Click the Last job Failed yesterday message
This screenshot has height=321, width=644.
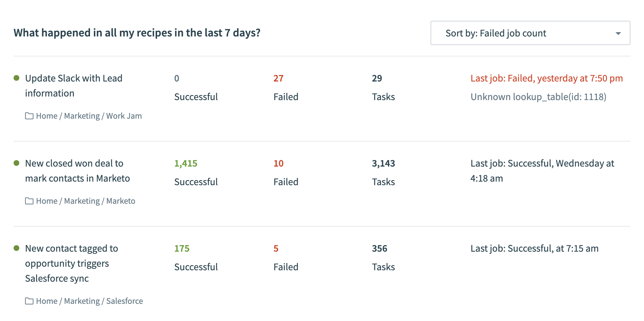coord(547,78)
